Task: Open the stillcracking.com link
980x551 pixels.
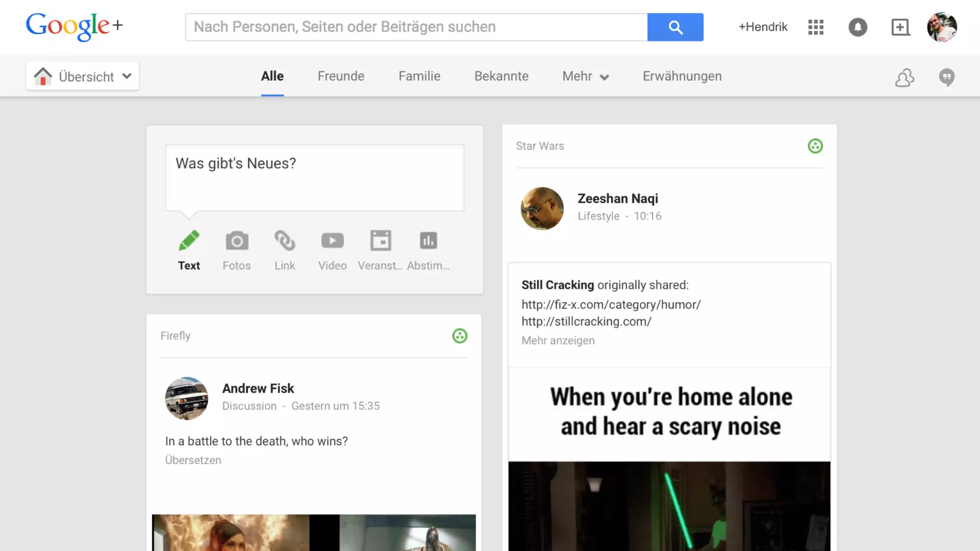Action: [x=586, y=321]
